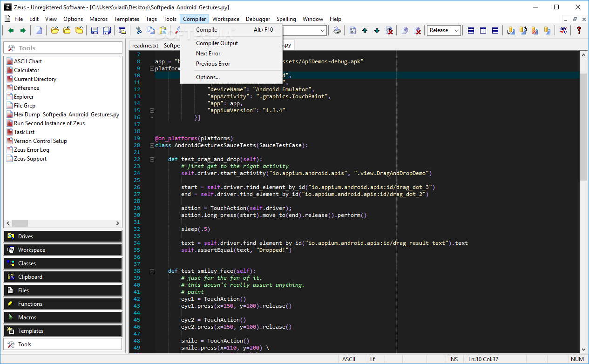Collapse the test_drag_and_drop code fold
Screen dimensions: 589x364
click(x=152, y=159)
